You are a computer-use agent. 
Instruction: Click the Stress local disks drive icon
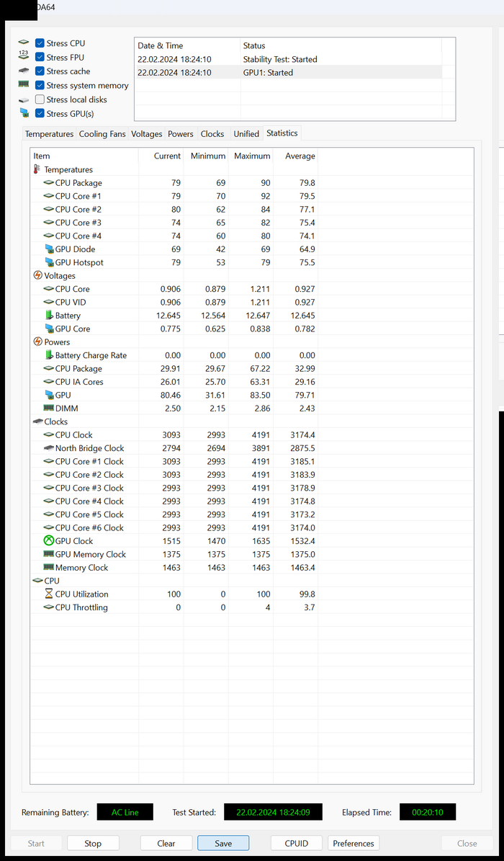click(x=24, y=100)
